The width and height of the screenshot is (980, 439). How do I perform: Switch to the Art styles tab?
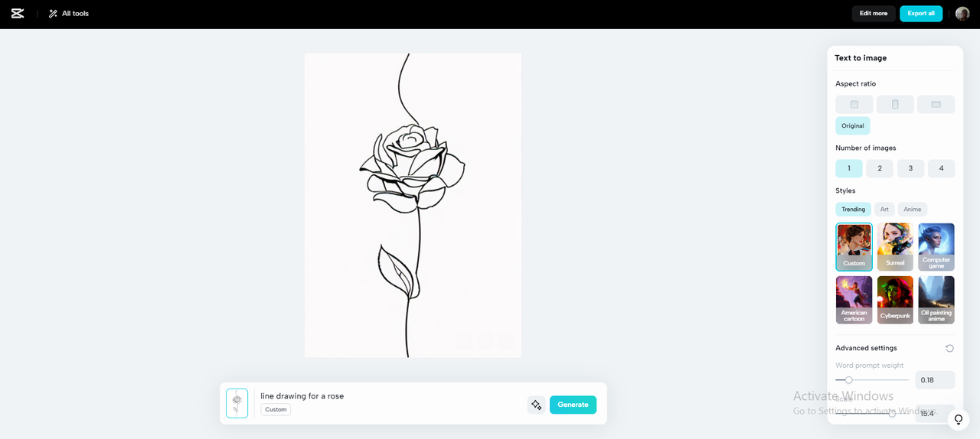[x=884, y=209]
